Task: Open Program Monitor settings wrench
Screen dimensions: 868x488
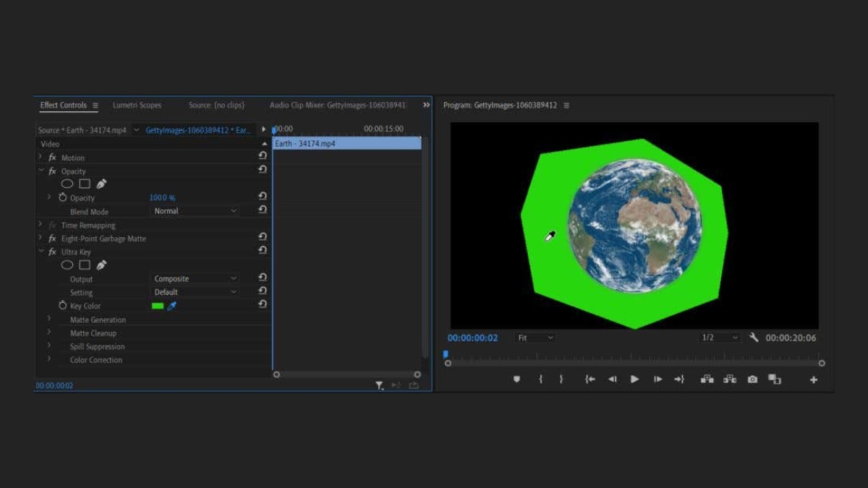Action: (x=754, y=338)
